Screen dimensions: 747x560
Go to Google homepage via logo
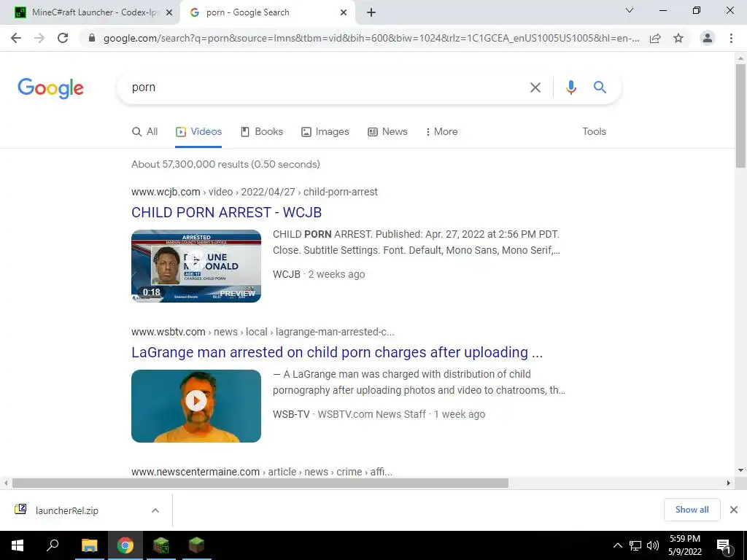click(50, 88)
